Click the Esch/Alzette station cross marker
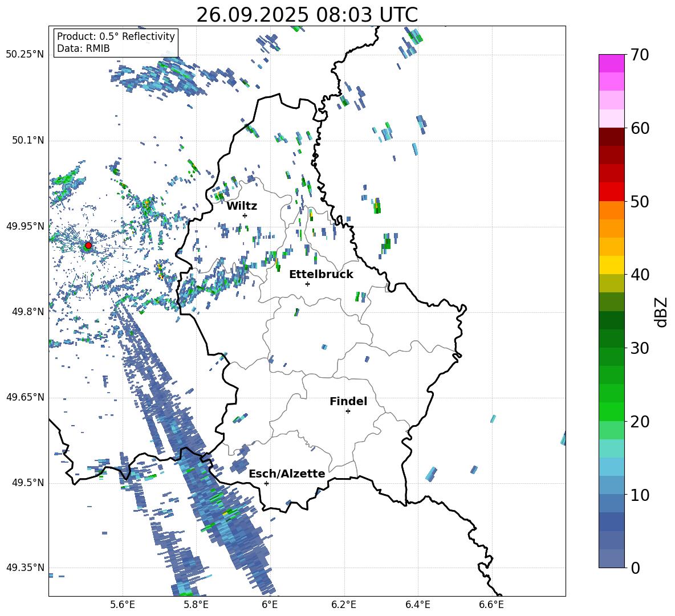Image resolution: width=675 pixels, height=616 pixels. click(x=266, y=483)
